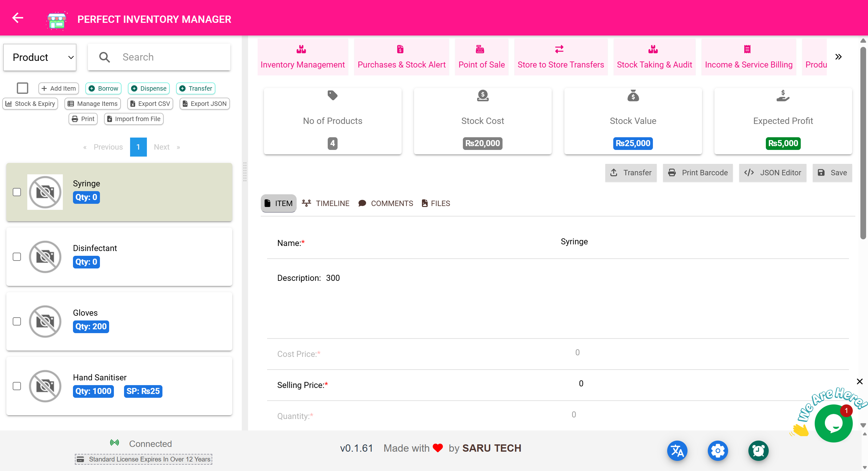Click the Stock Cost coin icon
Image resolution: width=868 pixels, height=471 pixels.
(483, 96)
